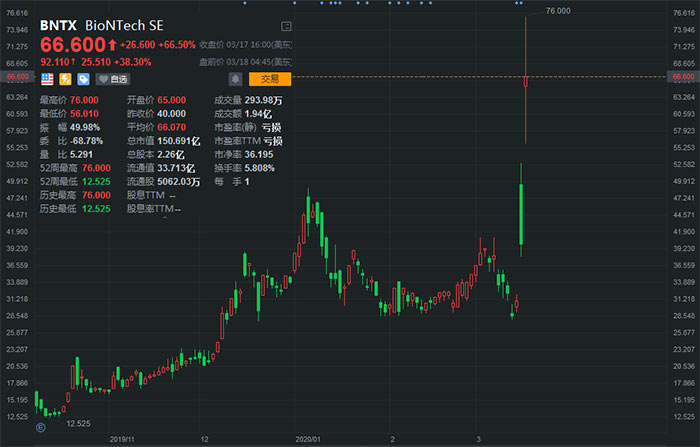This screenshot has height=447, width=700.
Task: Click 12.525 on the right price axis
Action: pos(684,417)
